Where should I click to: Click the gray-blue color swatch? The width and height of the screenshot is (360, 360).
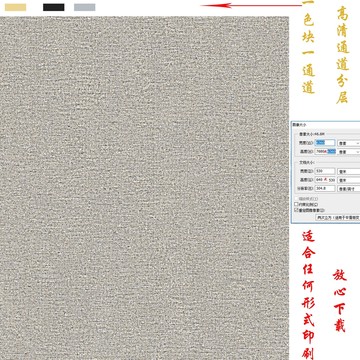coord(85,7)
